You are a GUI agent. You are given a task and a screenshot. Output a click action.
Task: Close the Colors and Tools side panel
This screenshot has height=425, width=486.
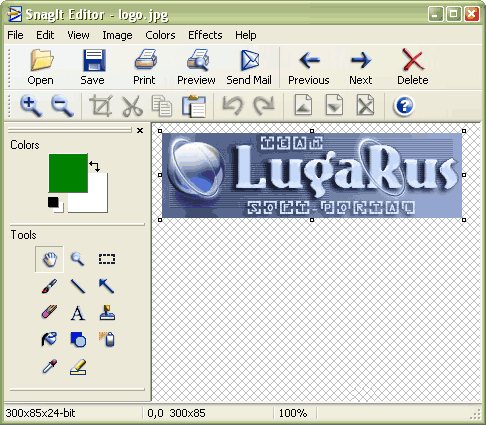point(140,131)
